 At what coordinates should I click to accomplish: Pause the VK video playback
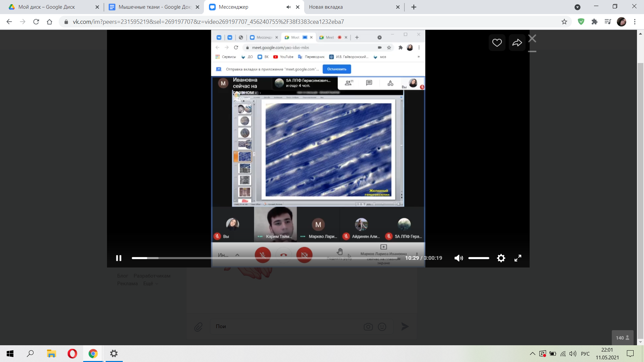(118, 258)
